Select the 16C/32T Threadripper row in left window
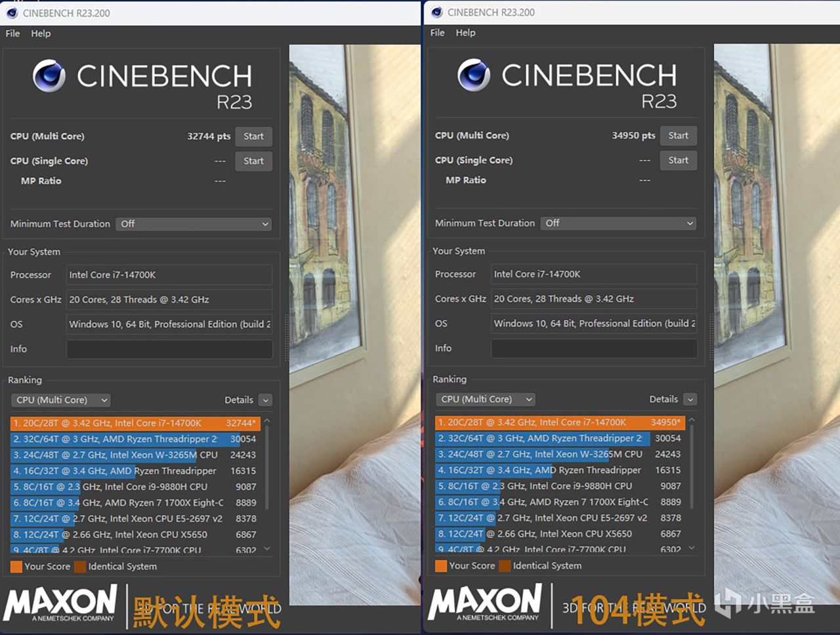 point(135,471)
